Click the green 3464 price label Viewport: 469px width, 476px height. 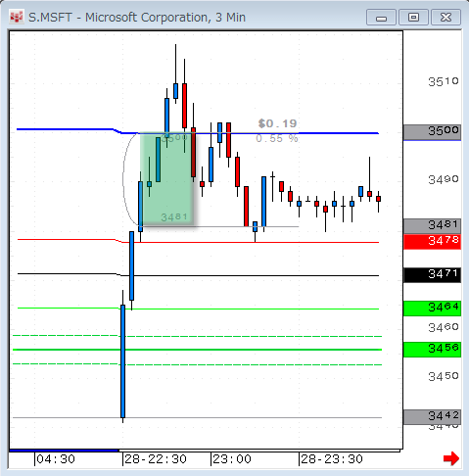(x=432, y=309)
